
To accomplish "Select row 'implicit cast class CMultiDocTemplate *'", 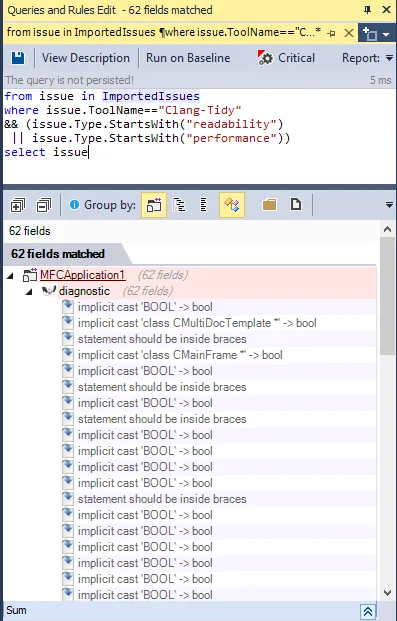I will click(x=197, y=323).
